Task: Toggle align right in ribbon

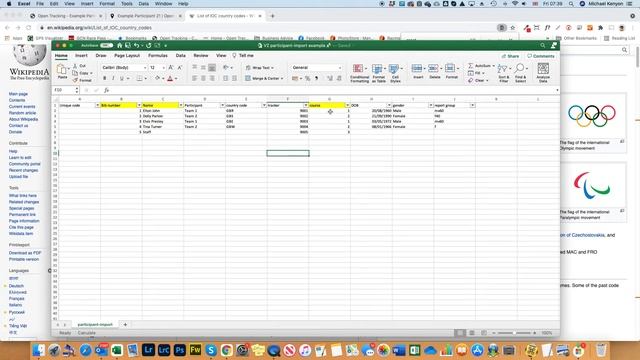Action: coord(212,78)
